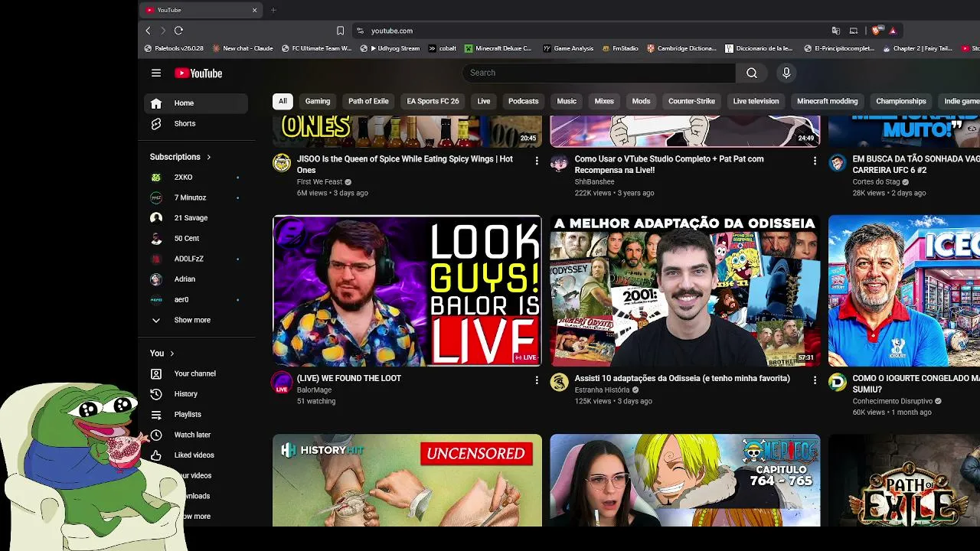The width and height of the screenshot is (980, 551).
Task: Go to Home in the sidebar
Action: [x=196, y=103]
